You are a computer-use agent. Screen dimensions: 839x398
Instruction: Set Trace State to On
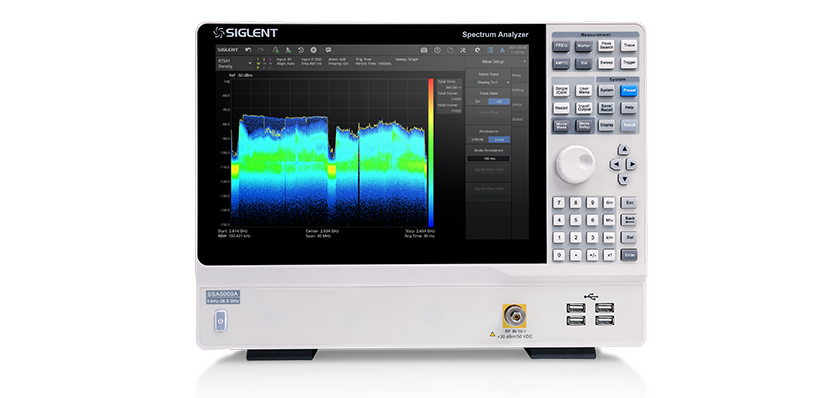[x=478, y=101]
